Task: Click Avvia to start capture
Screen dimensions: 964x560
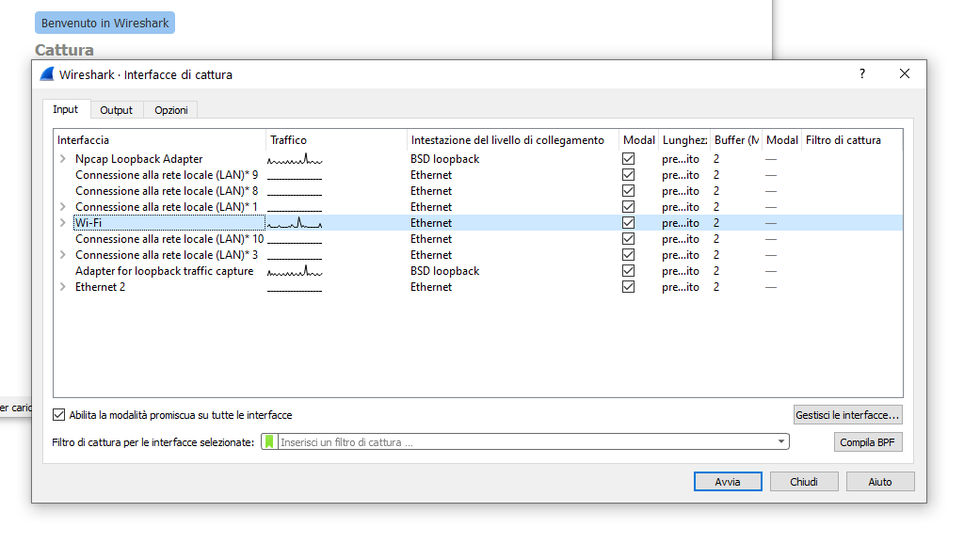Action: pos(728,482)
